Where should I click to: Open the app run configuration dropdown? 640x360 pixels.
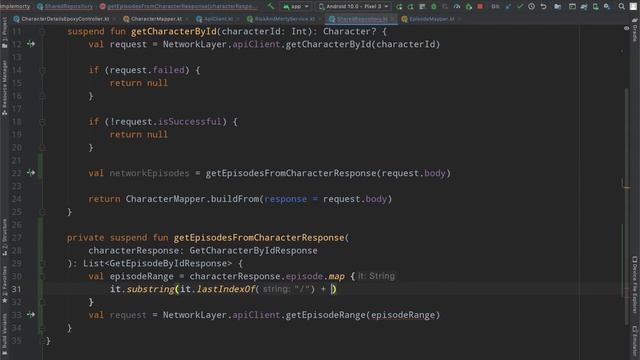click(x=296, y=7)
